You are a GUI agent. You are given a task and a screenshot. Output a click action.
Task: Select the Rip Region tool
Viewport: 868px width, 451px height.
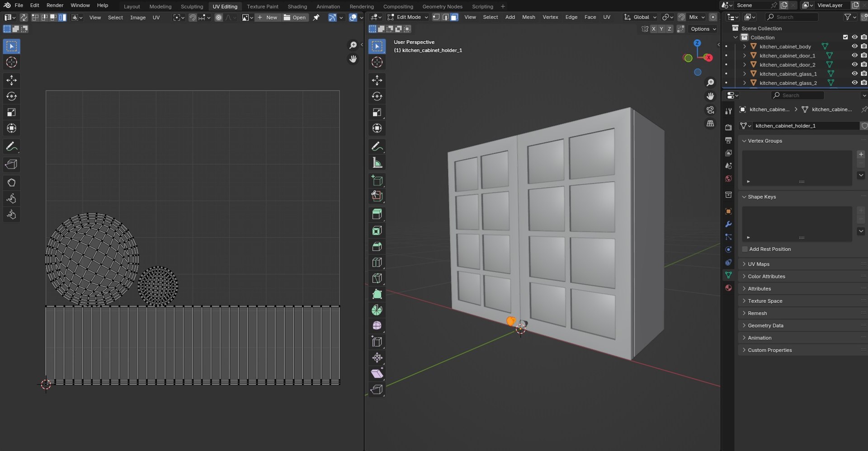coord(377,390)
